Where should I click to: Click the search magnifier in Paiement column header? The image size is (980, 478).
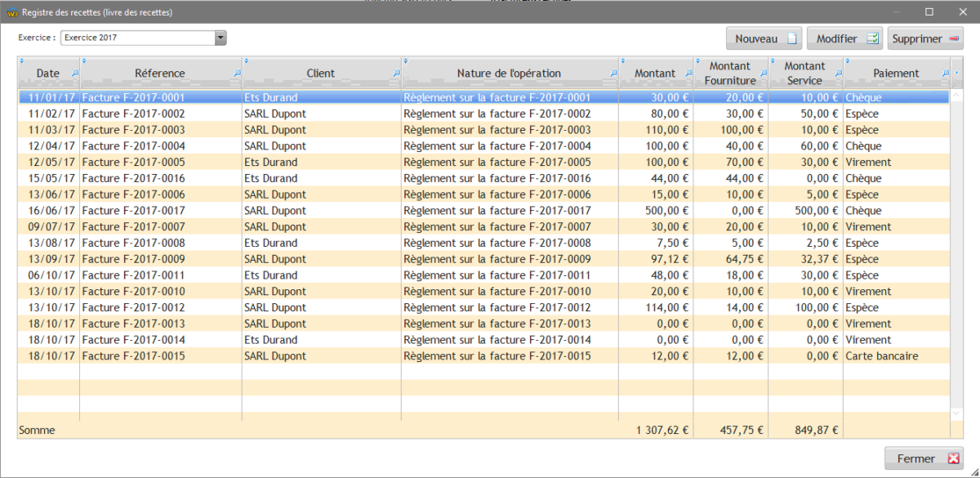(946, 74)
